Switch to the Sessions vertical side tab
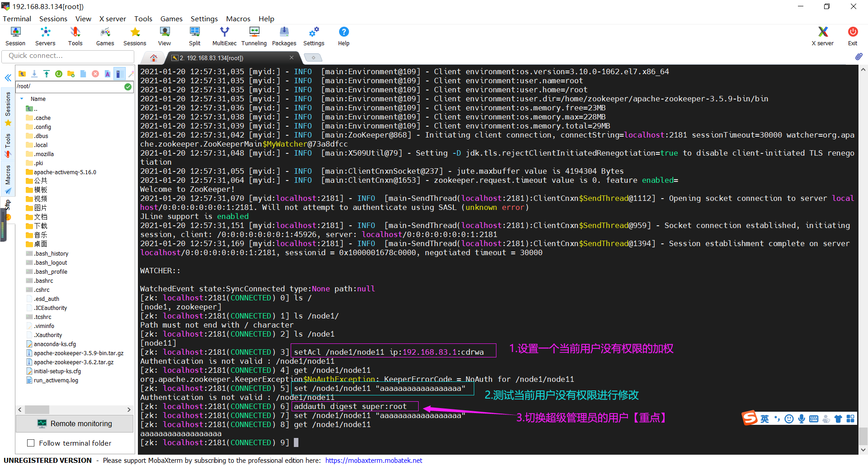 coord(8,108)
